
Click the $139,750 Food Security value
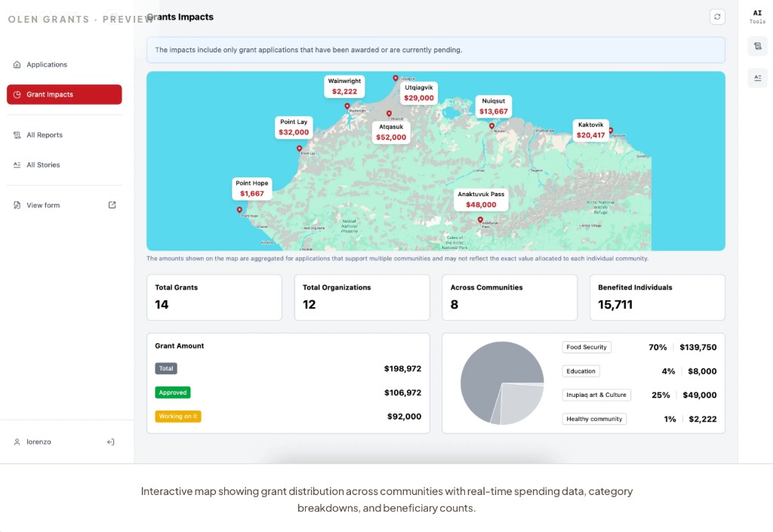(698, 347)
